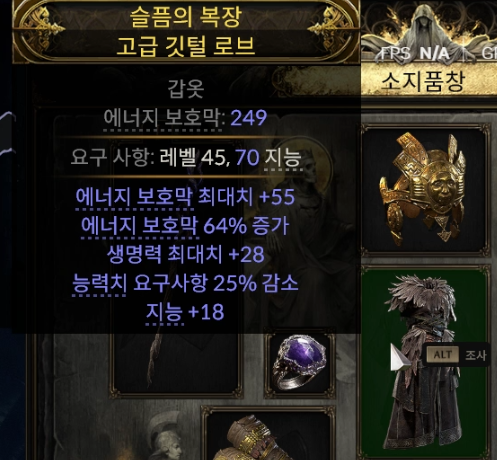497x460 pixels.
Task: Pick up the purple amethyst ring
Action: pos(300,363)
